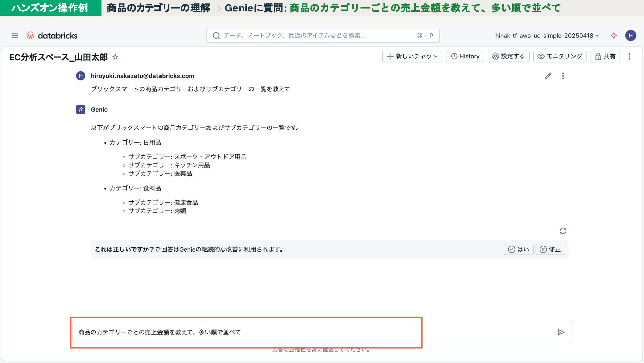This screenshot has width=644, height=363.
Task: Click the 共有 share button
Action: 605,56
